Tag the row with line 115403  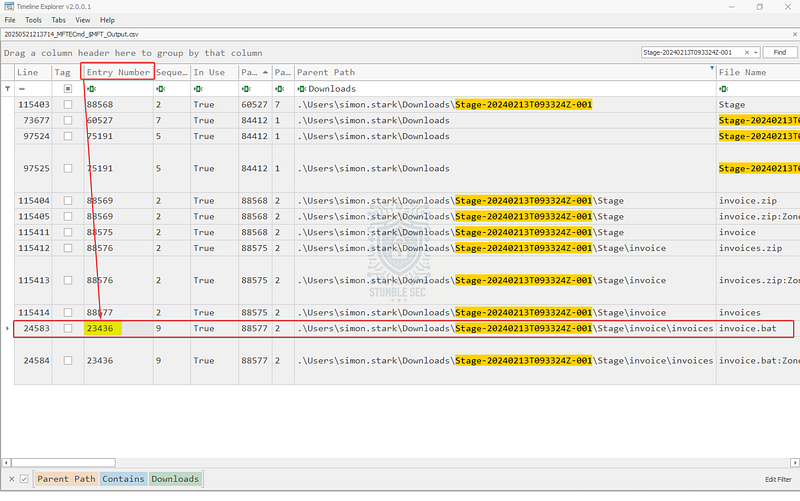click(68, 105)
